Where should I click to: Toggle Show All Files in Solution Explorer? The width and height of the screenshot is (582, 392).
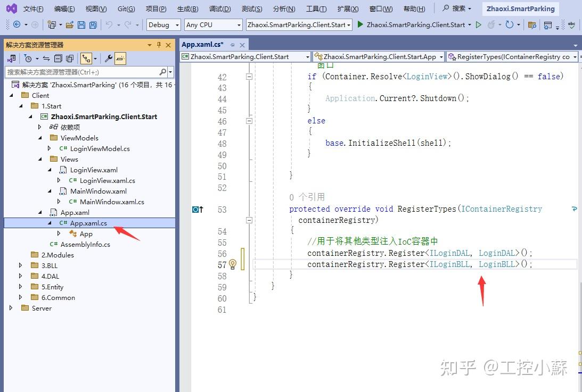coord(70,59)
